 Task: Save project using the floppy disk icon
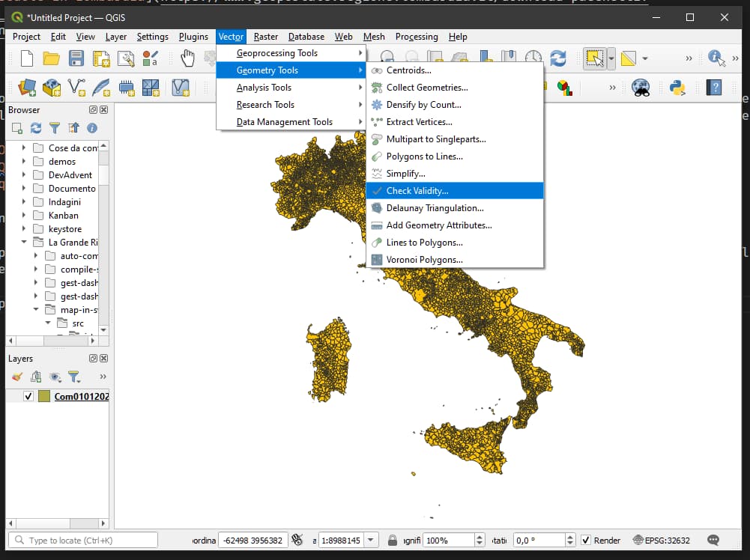(x=76, y=58)
